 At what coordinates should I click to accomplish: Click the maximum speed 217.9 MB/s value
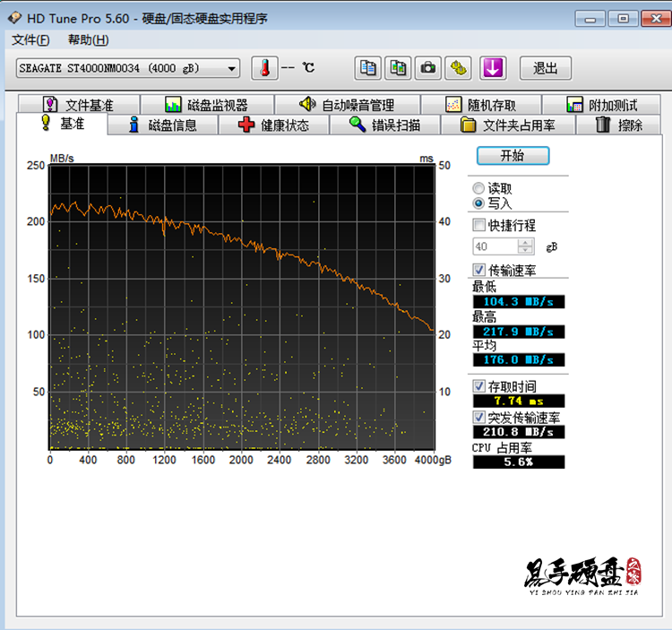519,332
